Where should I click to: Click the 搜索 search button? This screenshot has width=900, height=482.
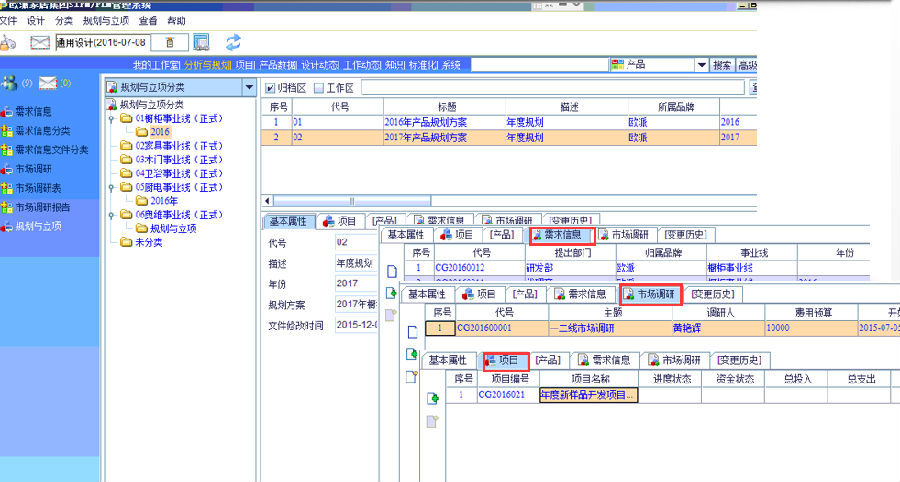click(x=722, y=65)
